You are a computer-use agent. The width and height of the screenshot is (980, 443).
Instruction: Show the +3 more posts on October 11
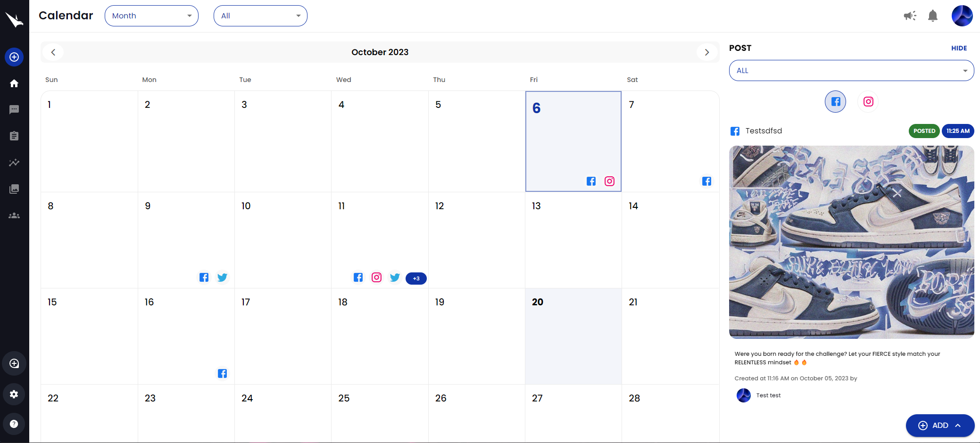click(416, 279)
